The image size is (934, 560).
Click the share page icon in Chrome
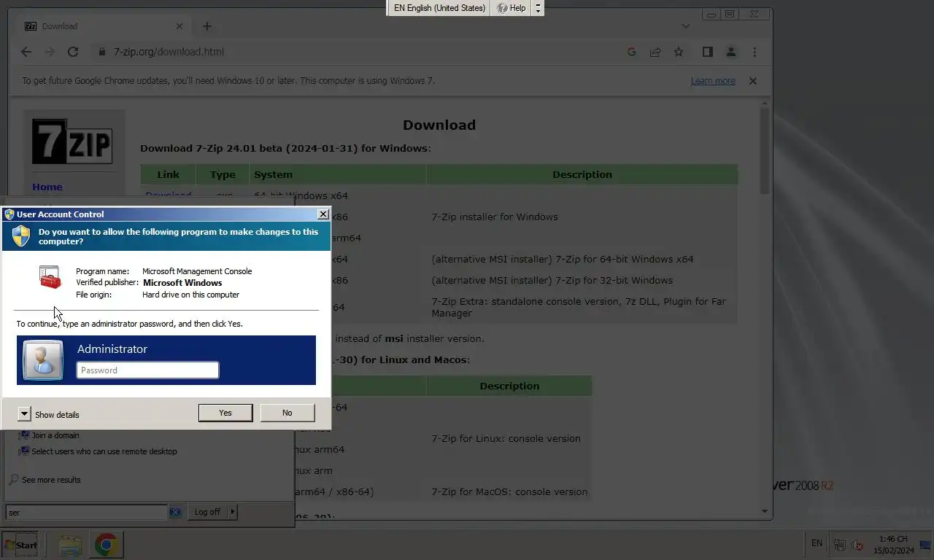tap(655, 52)
